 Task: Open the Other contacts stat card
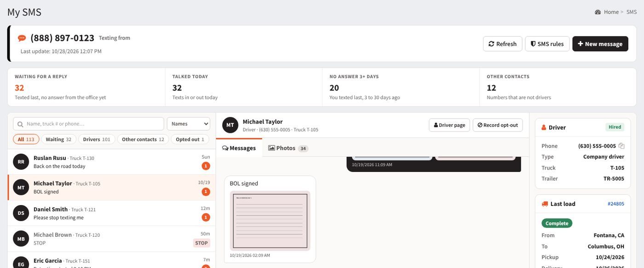[558, 87]
